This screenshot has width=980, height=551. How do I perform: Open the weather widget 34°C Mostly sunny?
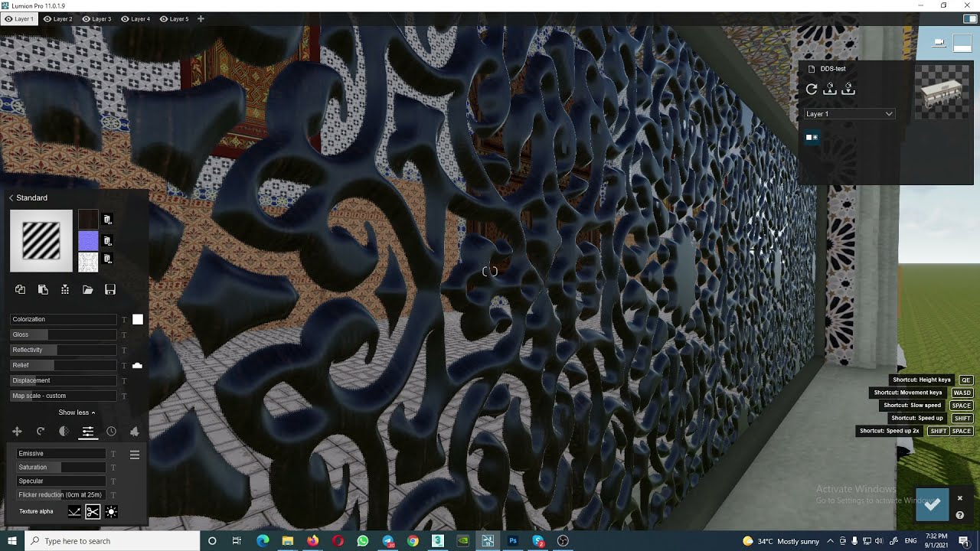[781, 541]
